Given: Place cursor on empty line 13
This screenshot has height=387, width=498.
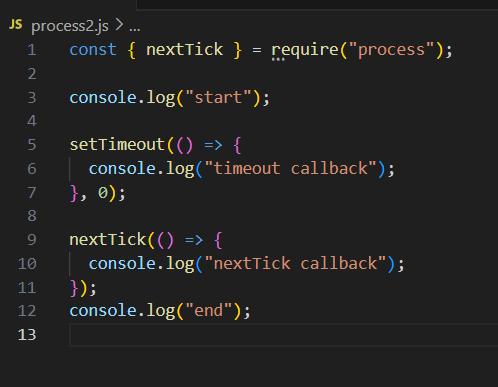Looking at the screenshot, I should 283,335.
